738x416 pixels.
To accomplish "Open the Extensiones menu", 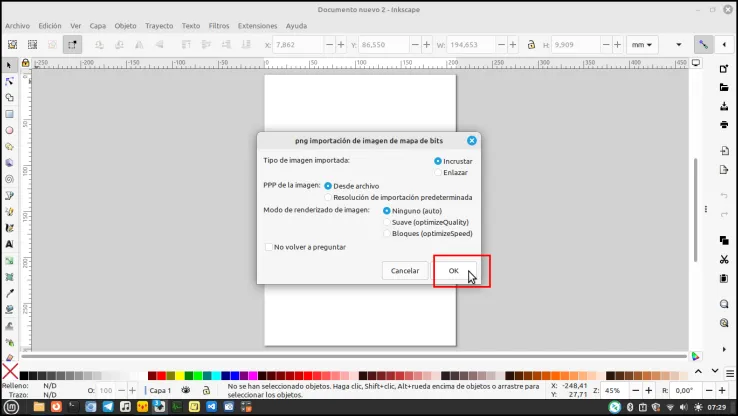I will [257, 26].
